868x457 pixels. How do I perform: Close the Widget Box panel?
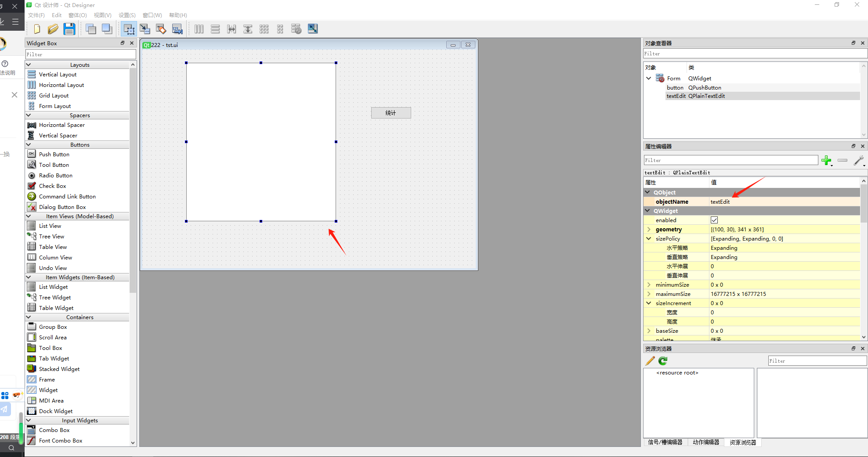point(132,43)
